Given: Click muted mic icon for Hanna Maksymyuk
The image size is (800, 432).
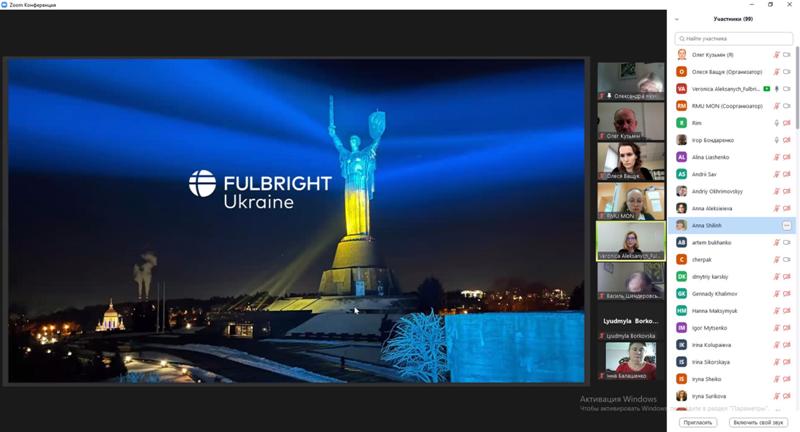Looking at the screenshot, I should 777,311.
